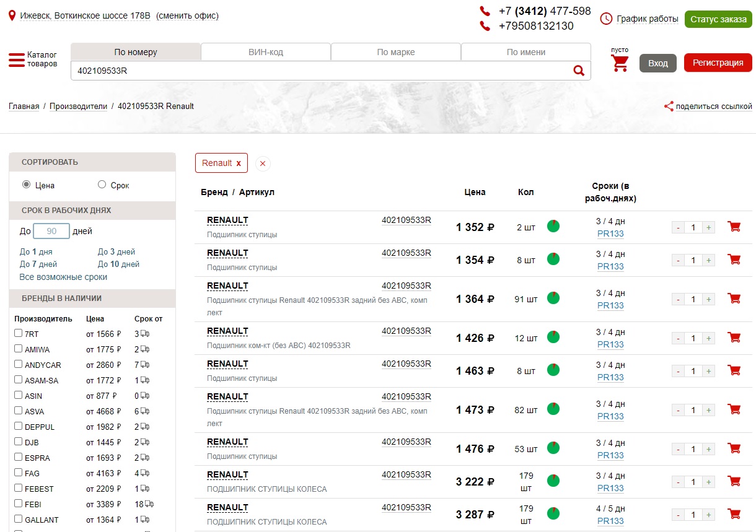Click the Регистрация button
Screen dimensions: 756x532
coord(718,63)
